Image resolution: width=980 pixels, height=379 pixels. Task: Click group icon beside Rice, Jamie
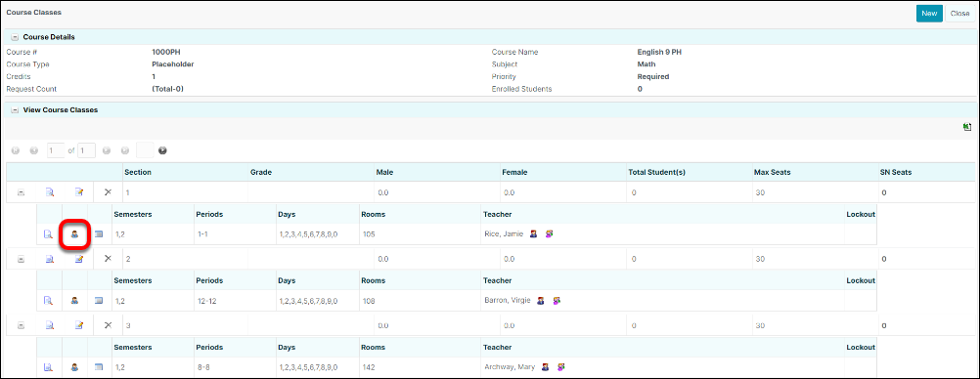click(x=550, y=234)
